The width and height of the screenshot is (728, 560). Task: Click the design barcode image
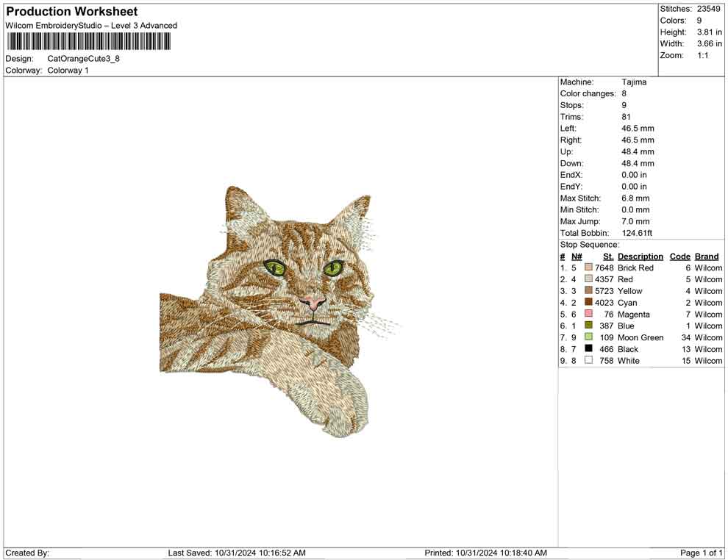tap(88, 41)
